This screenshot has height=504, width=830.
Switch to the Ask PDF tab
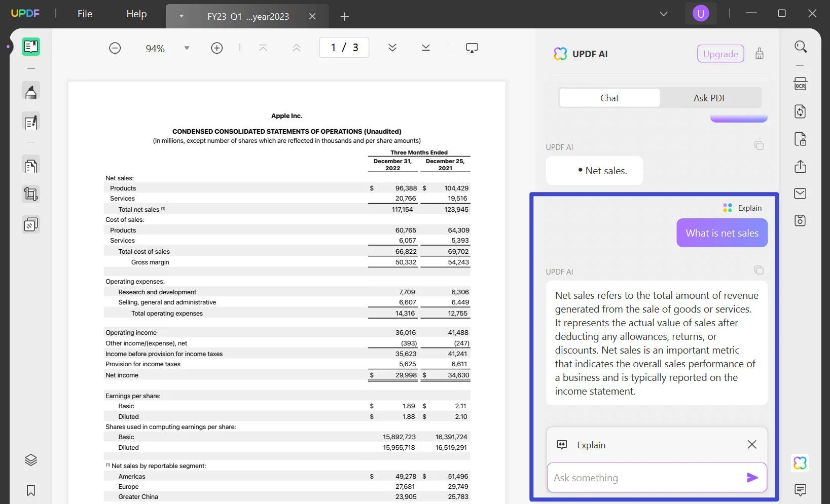(709, 98)
